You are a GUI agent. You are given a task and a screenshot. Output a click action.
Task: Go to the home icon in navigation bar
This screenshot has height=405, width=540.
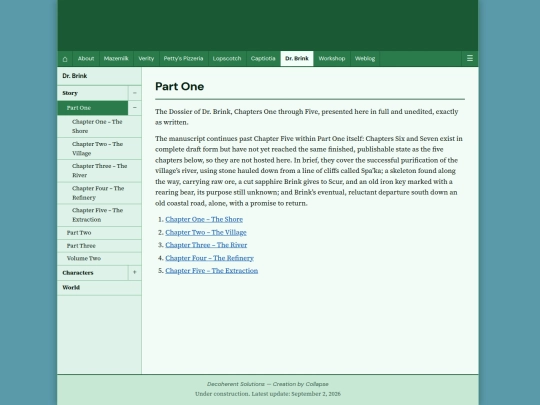coord(65,59)
